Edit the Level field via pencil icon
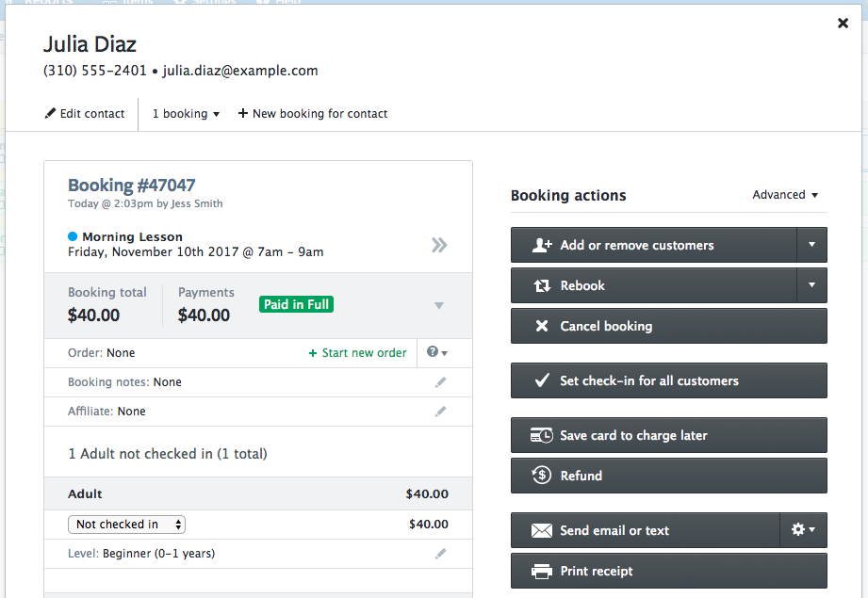This screenshot has width=868, height=598. [x=440, y=554]
